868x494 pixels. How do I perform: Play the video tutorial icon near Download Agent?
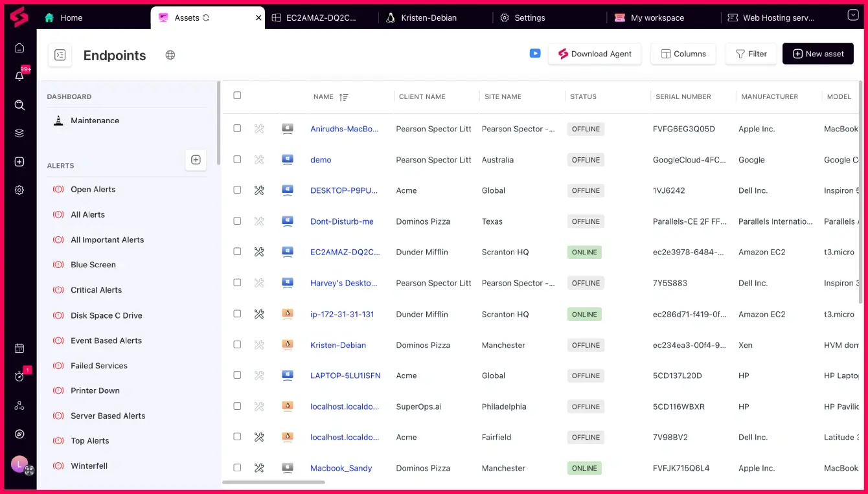pyautogui.click(x=534, y=54)
